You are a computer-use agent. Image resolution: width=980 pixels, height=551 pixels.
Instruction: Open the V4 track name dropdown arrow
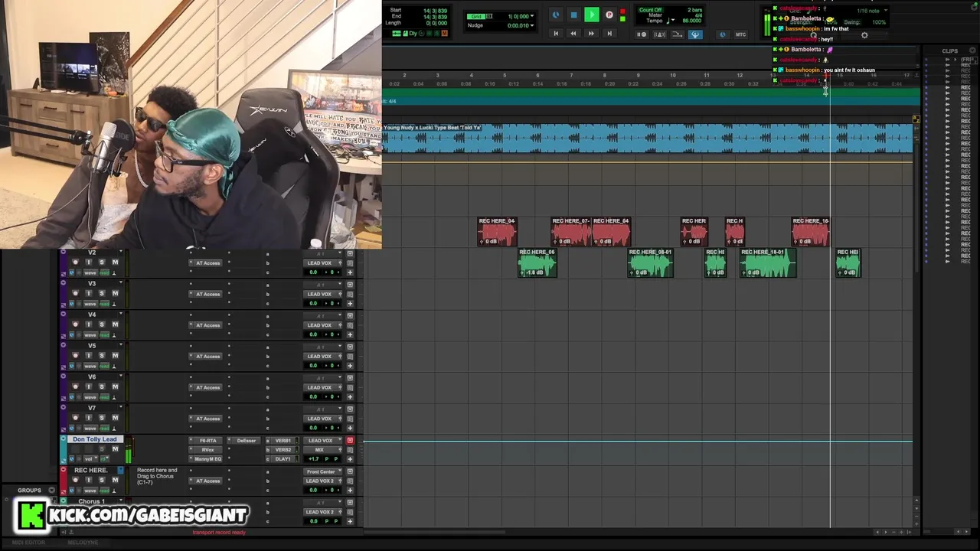[x=119, y=315]
